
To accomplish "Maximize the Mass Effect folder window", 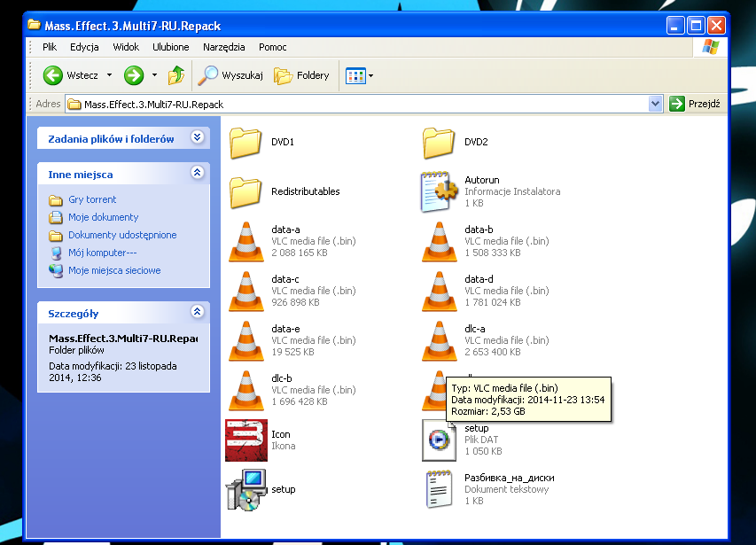I will point(697,25).
